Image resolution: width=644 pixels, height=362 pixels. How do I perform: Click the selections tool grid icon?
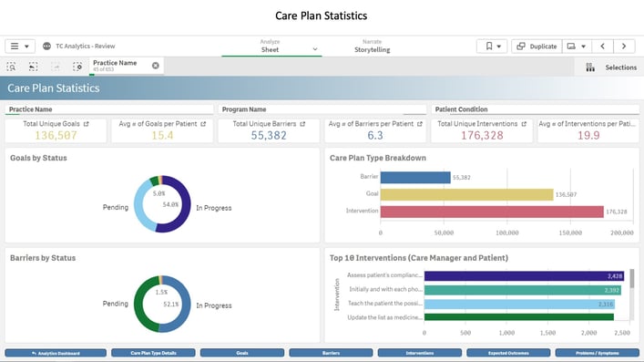(x=590, y=67)
